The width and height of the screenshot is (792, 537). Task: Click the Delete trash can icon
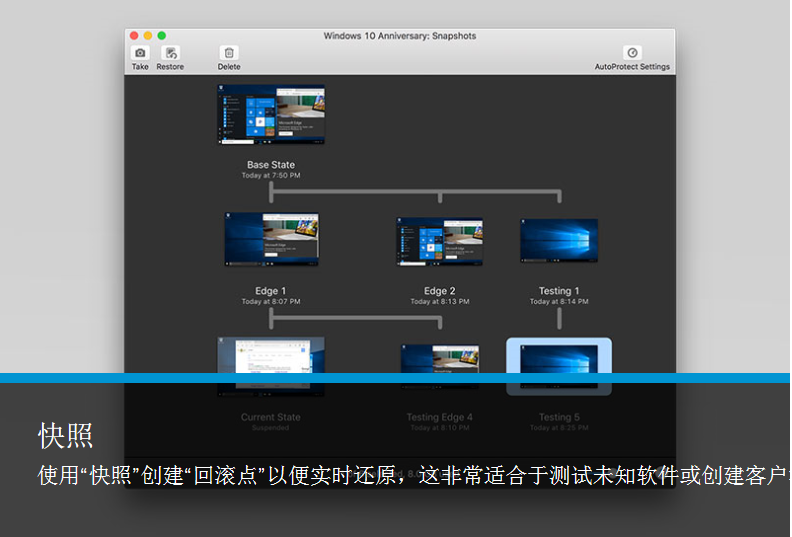tap(229, 53)
